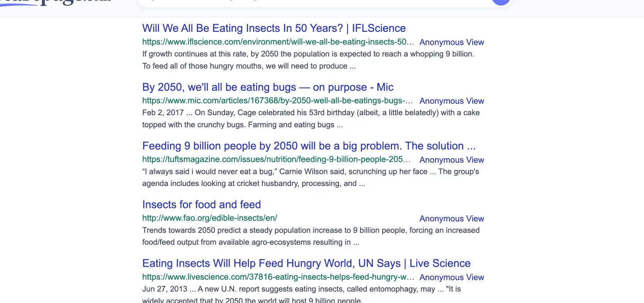
Task: Open Anonymous View for the Live Science result
Action: pos(451,277)
